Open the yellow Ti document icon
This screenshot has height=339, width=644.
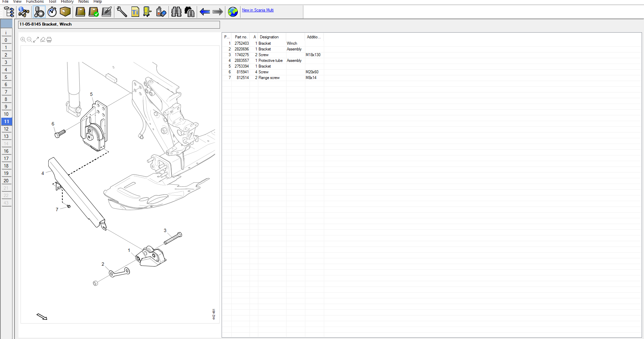[135, 12]
